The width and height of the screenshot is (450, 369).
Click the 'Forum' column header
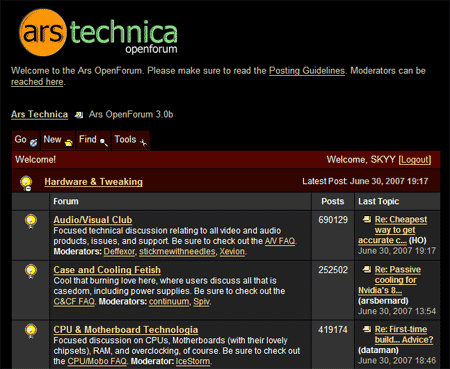(66, 201)
